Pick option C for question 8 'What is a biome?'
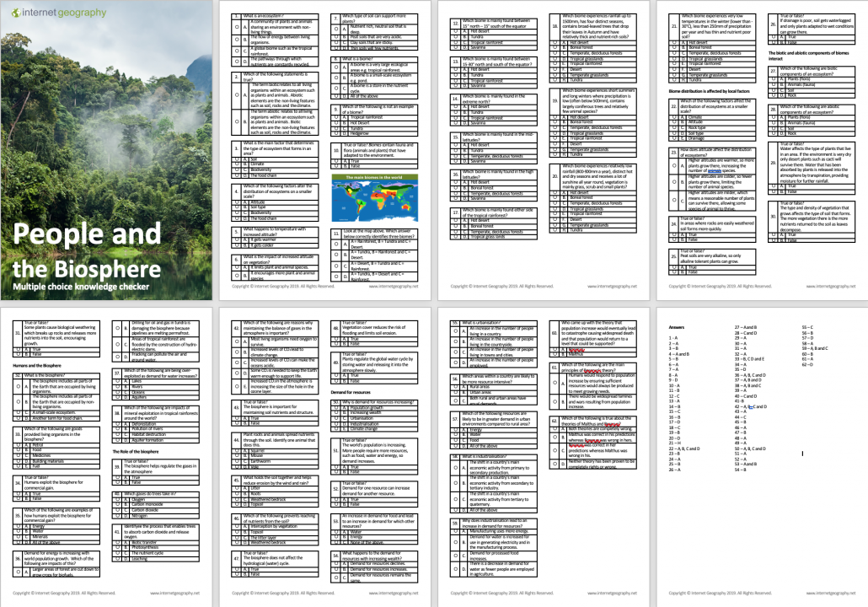868x607 pixels. click(336, 88)
